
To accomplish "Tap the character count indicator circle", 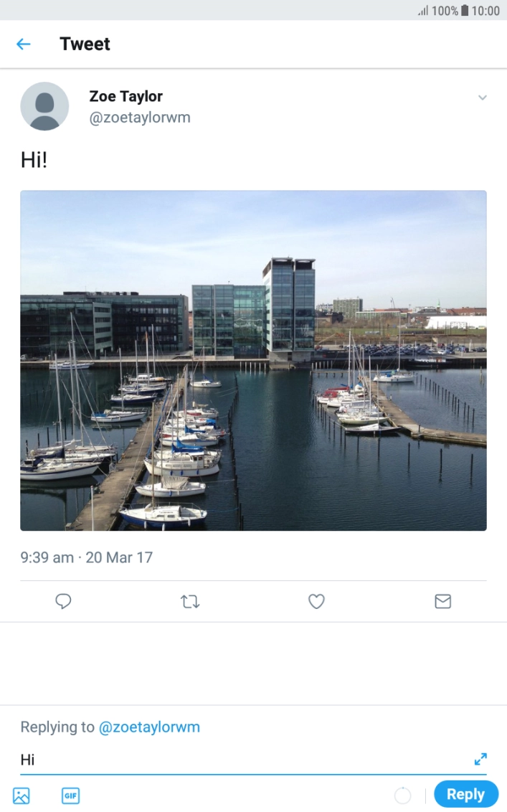I will (x=402, y=795).
